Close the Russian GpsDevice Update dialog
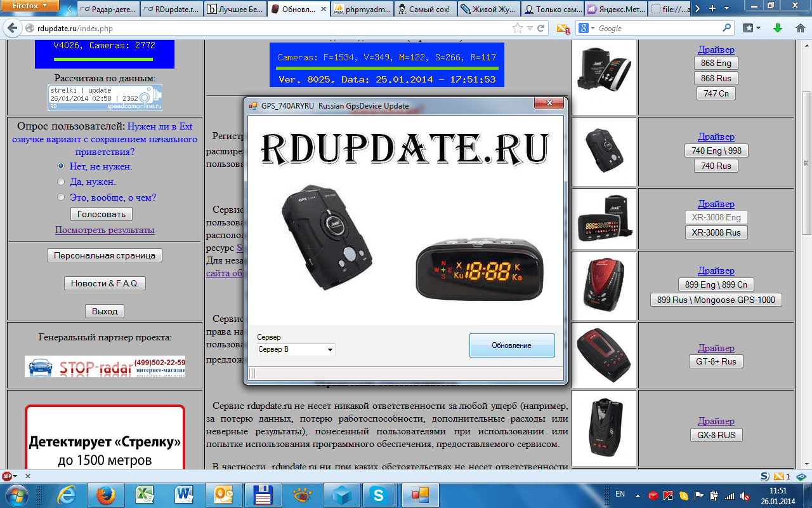812x508 pixels. tap(549, 104)
